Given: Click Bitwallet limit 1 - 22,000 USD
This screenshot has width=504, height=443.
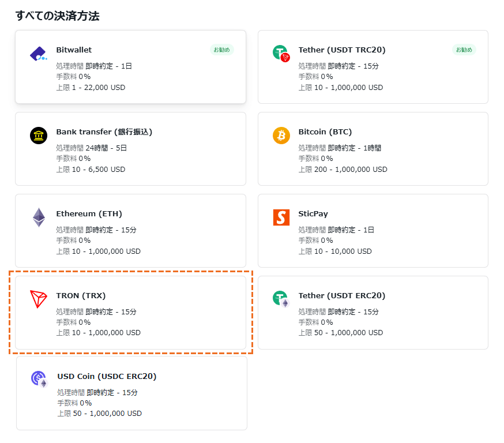Looking at the screenshot, I should pyautogui.click(x=91, y=88).
